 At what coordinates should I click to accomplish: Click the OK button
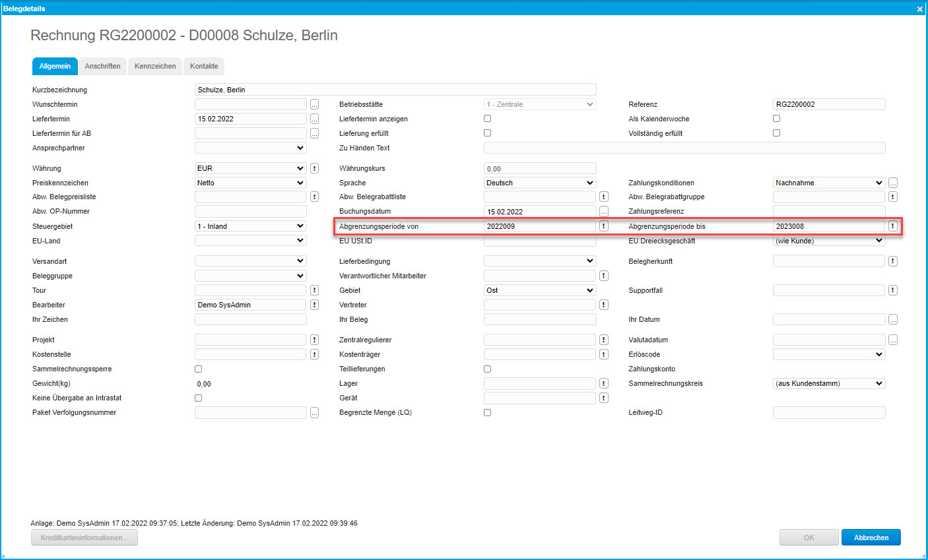[x=809, y=538]
